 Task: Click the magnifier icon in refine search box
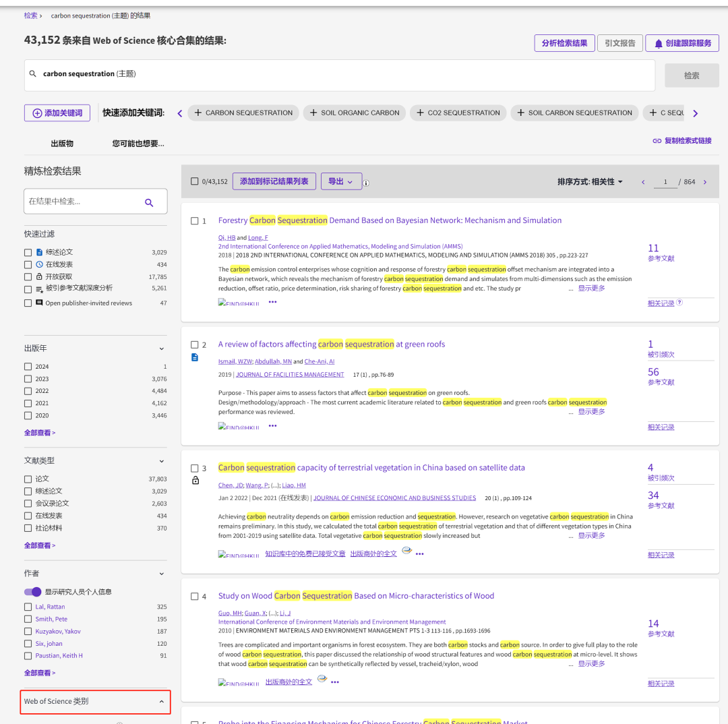tap(149, 202)
